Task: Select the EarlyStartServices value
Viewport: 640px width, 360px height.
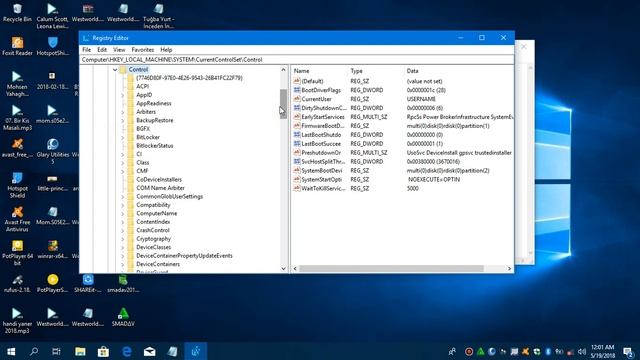Action: point(323,117)
